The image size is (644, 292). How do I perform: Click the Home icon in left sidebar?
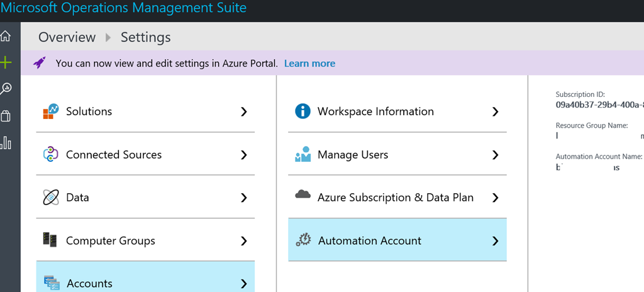coord(6,36)
